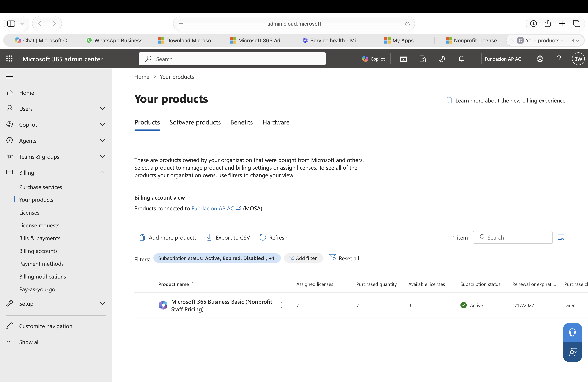Open the Fundacion AP AC billing account link
Screen dimensions: 588x382
pos(216,209)
